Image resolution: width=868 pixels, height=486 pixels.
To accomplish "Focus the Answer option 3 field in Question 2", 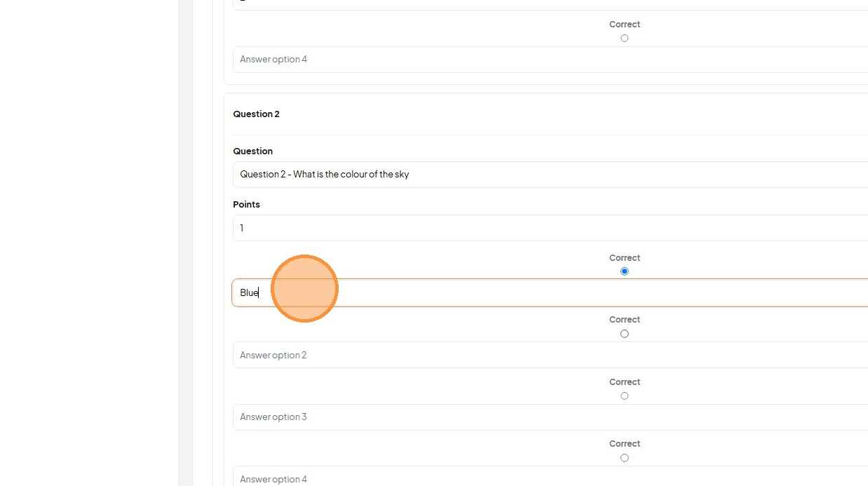I will click(x=550, y=417).
